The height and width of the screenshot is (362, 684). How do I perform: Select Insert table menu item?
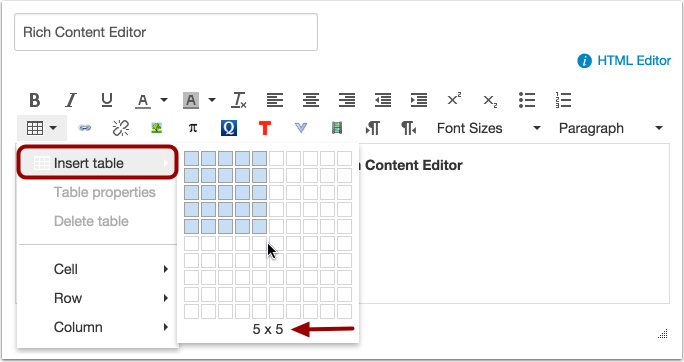point(98,163)
